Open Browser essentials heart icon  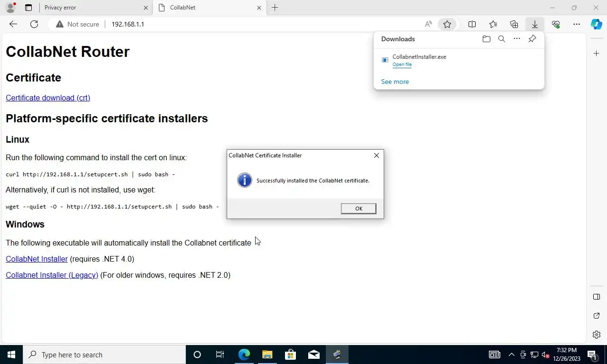pyautogui.click(x=556, y=24)
